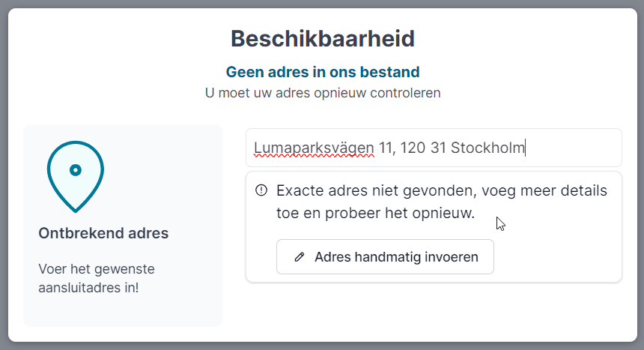Click the probeer het opnieuw error text line
Screen dimensions: 644x350
click(375, 213)
